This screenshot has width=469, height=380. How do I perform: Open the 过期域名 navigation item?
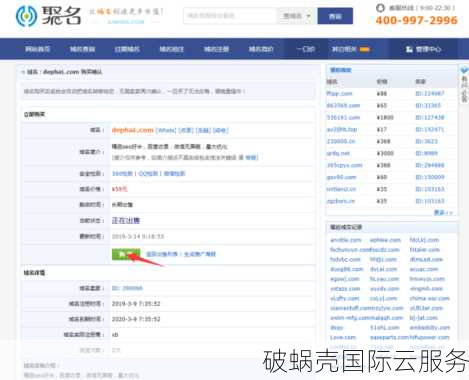click(x=127, y=49)
